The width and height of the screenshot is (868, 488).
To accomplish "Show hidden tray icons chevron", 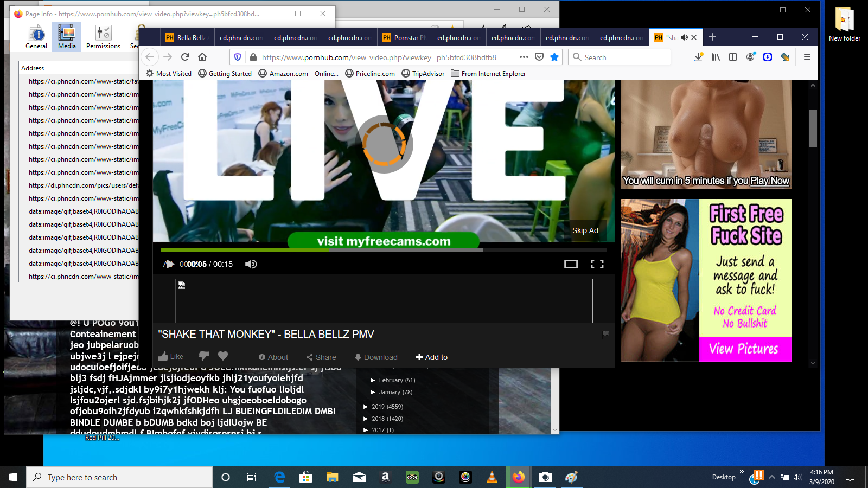I will 772,477.
